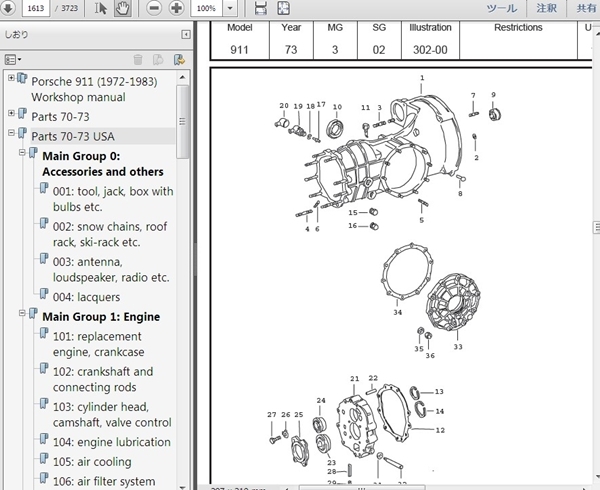Open 102 crankshaft bookmark

tap(103, 379)
